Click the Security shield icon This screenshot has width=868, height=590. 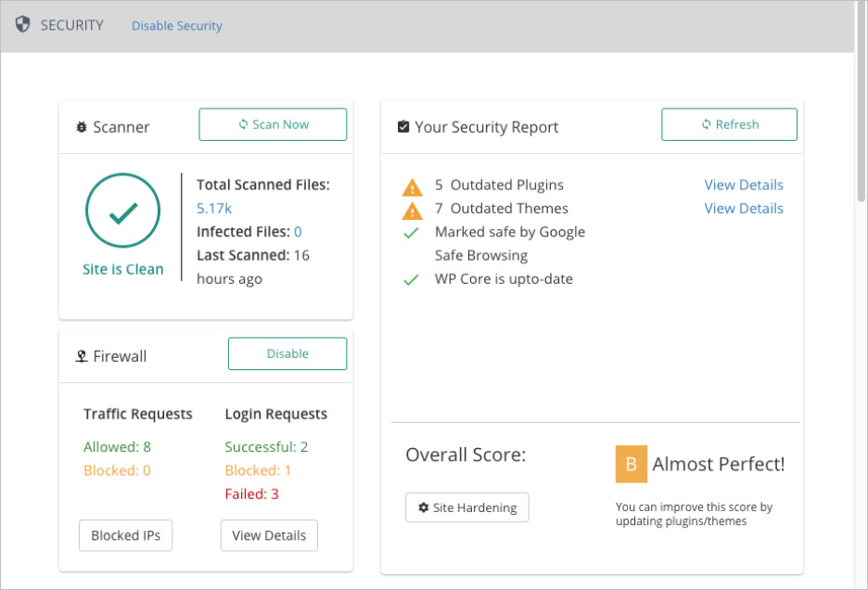[x=22, y=24]
